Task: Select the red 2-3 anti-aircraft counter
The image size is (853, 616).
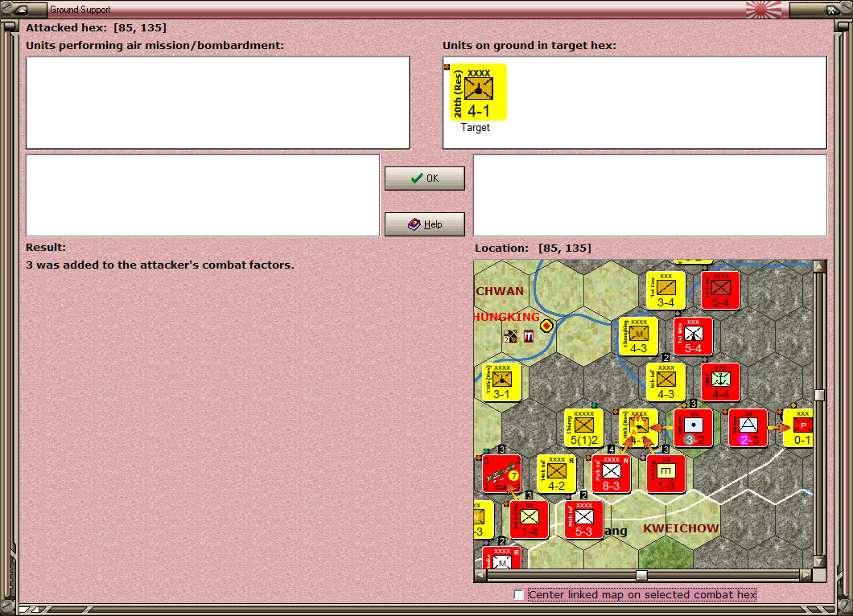Action: [x=748, y=428]
